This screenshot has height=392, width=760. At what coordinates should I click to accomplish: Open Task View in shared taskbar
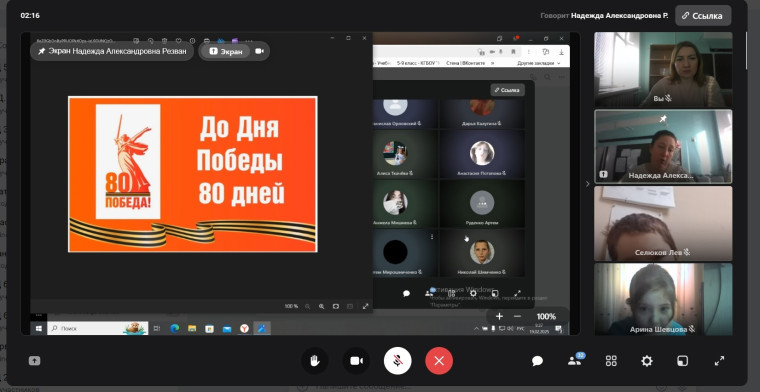point(157,329)
